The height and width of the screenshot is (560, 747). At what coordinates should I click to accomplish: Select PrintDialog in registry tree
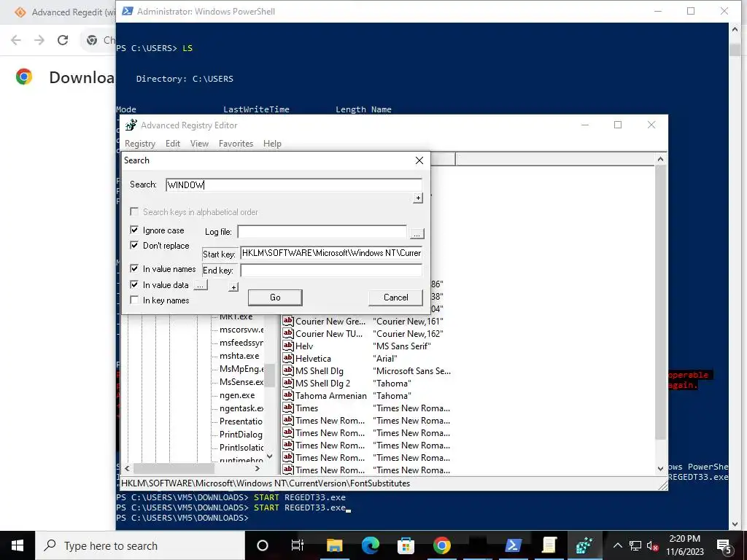(241, 434)
